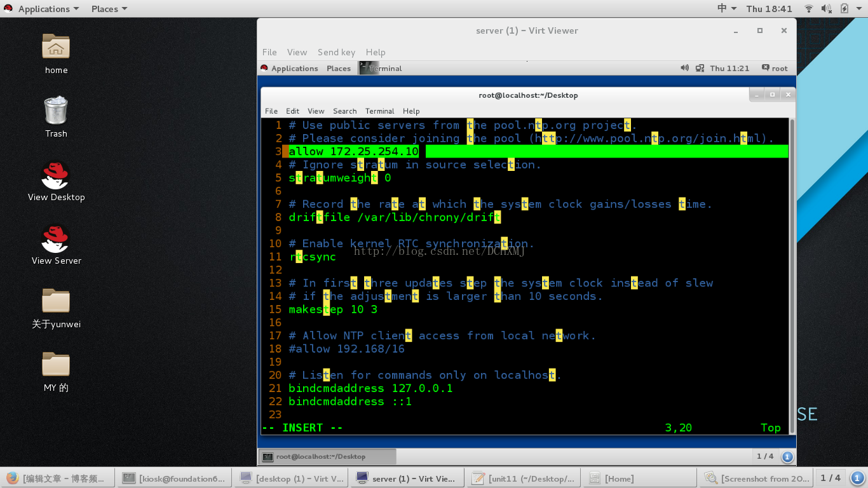Open the MY 的 folder on desktop
This screenshot has height=488, width=868.
56,364
